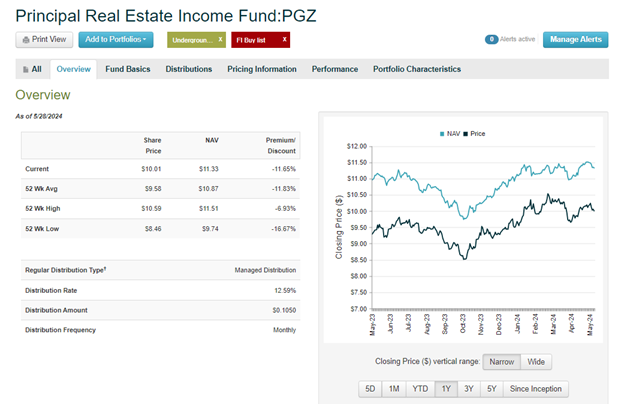Remove the FI Buy list tag via its X
The width and height of the screenshot is (624, 404).
point(285,39)
